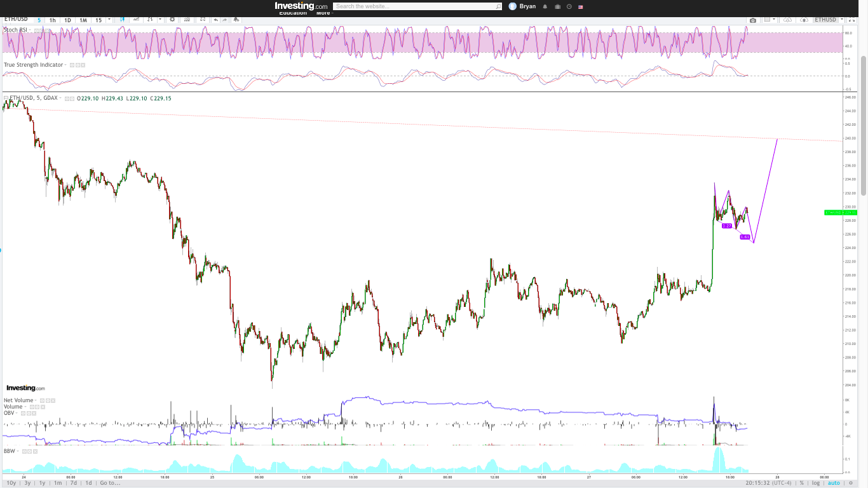This screenshot has width=868, height=488.
Task: Open timezone settings at 20:15:32 (UTC-4)
Action: point(768,483)
